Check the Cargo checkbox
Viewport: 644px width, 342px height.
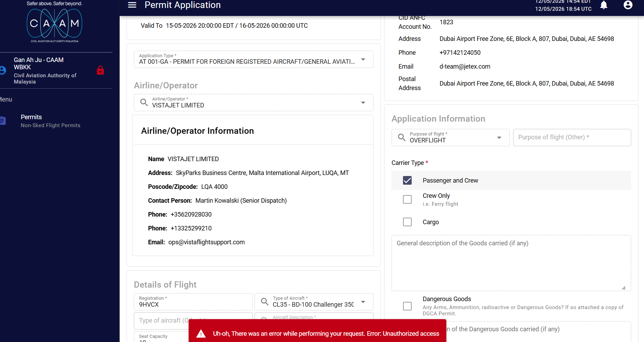point(407,222)
